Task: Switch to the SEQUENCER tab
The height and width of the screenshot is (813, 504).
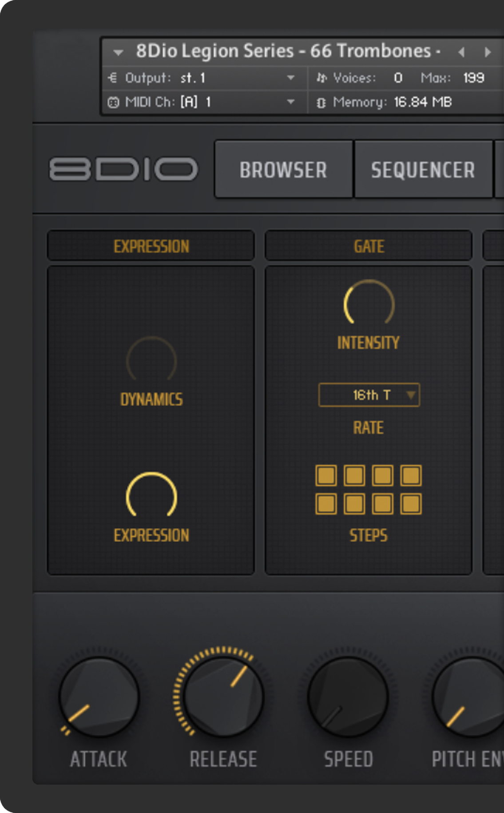Action: (x=423, y=169)
